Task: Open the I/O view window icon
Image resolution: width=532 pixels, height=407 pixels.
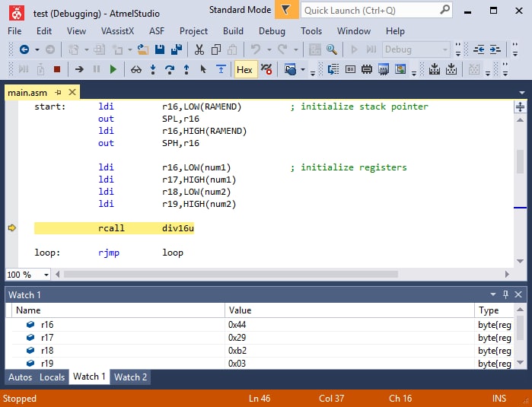Action: 400,69
